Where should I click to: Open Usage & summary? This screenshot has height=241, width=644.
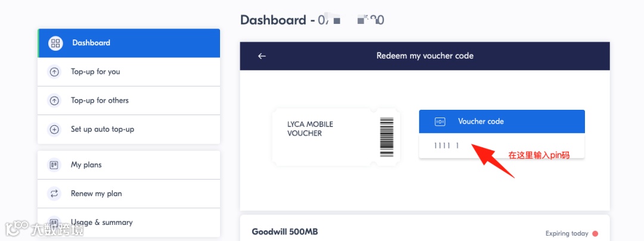(101, 222)
